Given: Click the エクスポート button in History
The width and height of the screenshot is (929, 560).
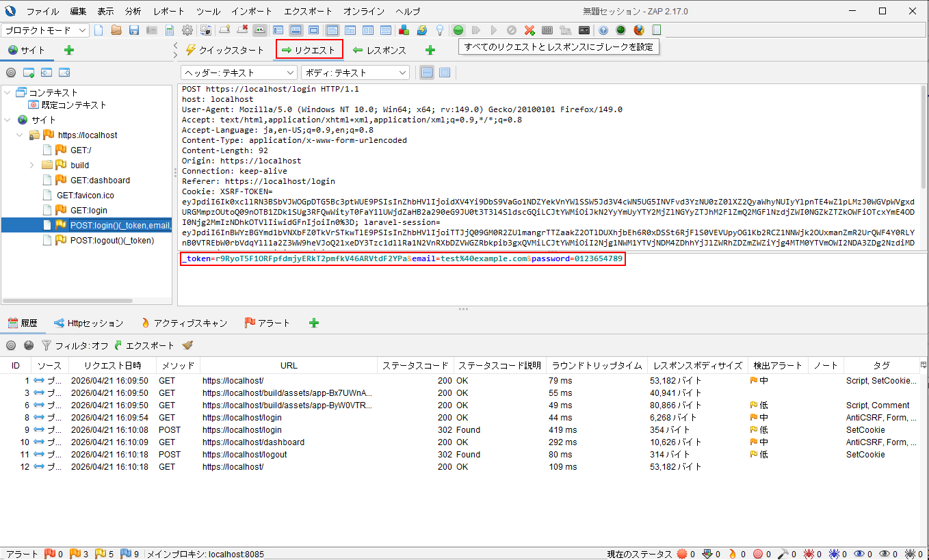Looking at the screenshot, I should 144,345.
